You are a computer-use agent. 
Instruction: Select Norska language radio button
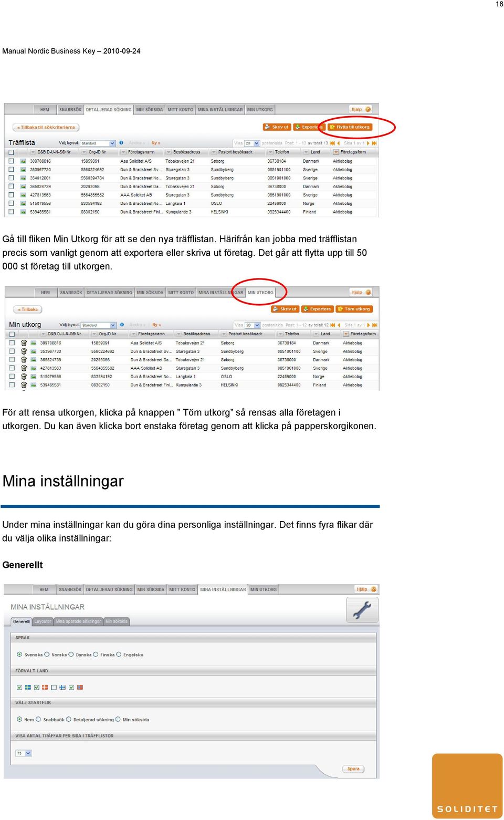tap(47, 655)
